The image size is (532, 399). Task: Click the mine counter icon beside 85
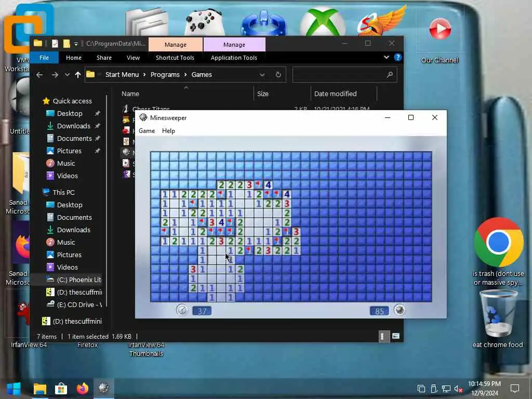[x=400, y=310]
